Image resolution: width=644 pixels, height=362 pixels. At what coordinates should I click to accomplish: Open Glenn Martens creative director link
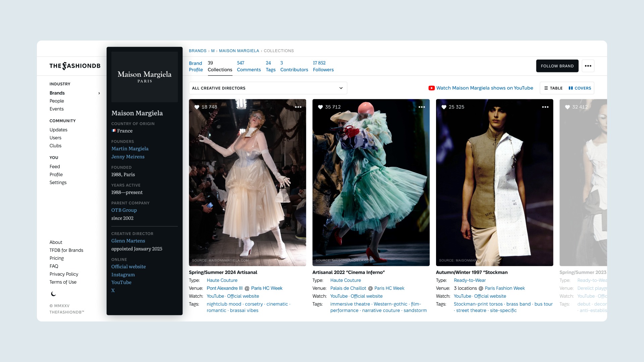coord(128,241)
